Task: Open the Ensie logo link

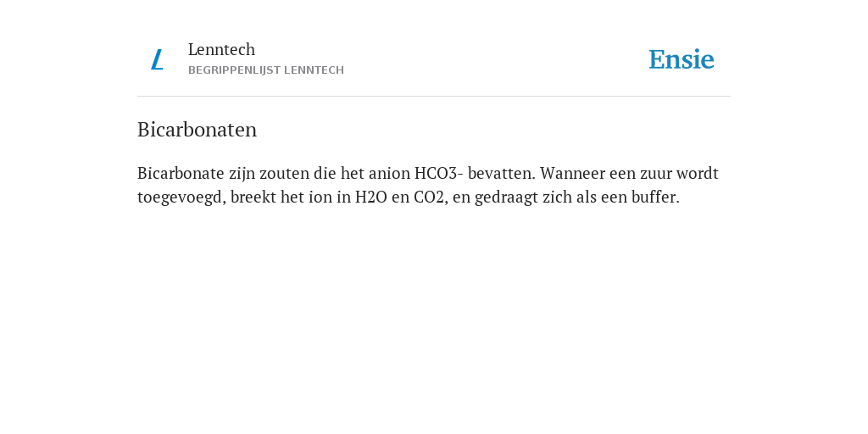Action: [682, 59]
